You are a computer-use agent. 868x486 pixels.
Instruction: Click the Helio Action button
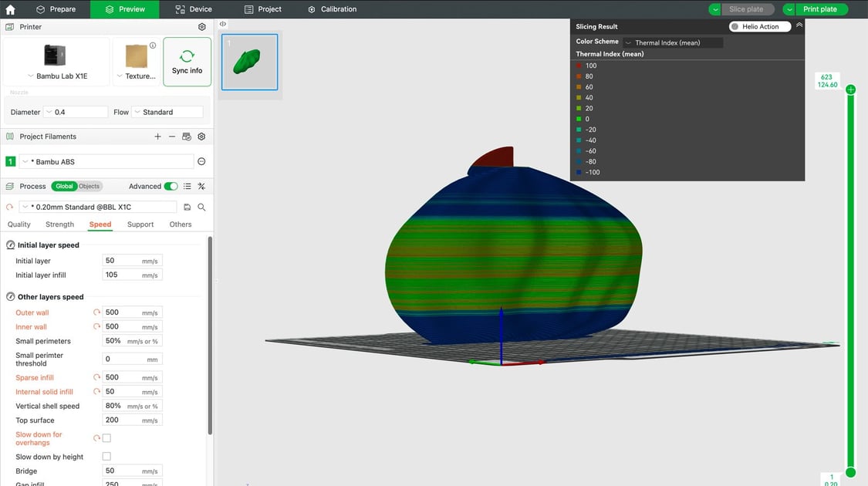tap(761, 25)
